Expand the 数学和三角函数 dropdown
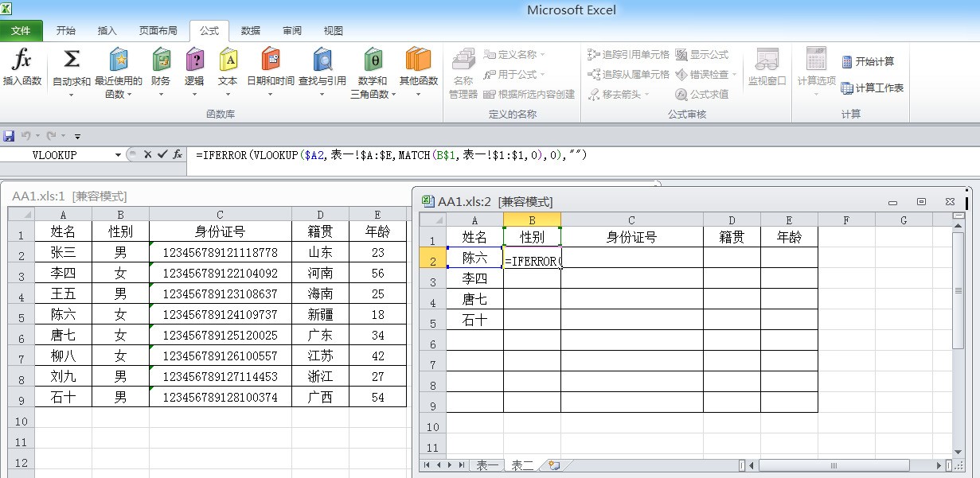Viewport: 980px width, 478px height. [392, 95]
